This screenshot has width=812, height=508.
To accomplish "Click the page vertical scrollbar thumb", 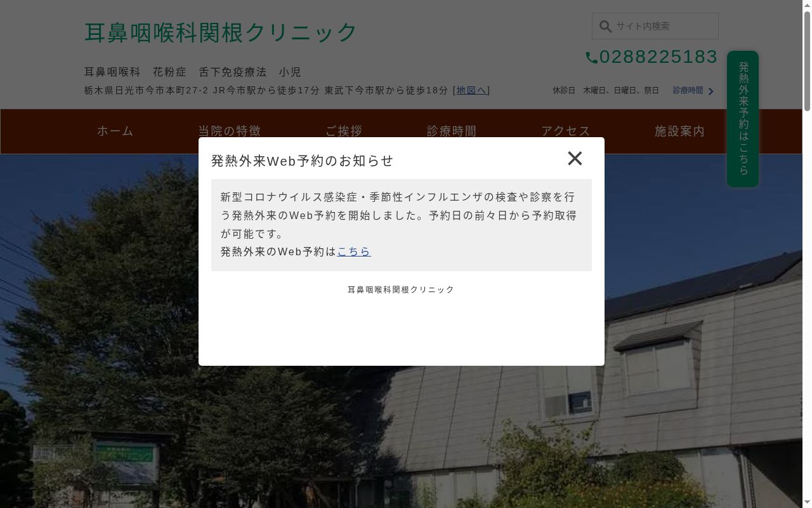I will (807, 62).
